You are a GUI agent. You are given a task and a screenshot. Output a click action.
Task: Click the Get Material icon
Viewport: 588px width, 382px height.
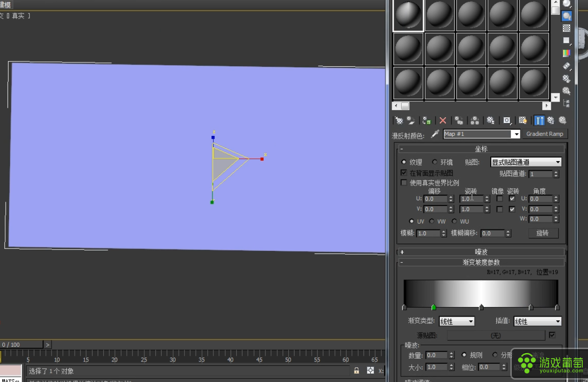399,121
